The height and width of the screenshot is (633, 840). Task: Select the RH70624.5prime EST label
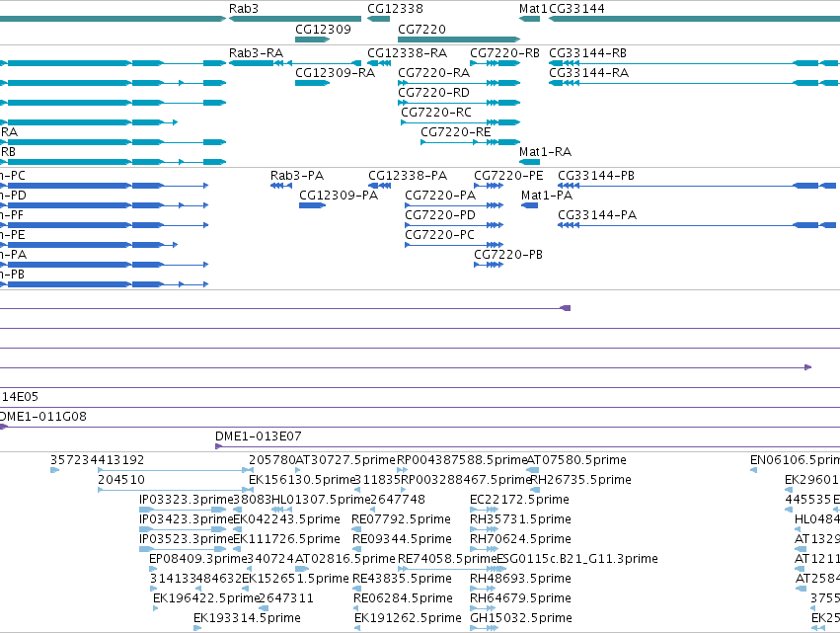click(521, 538)
